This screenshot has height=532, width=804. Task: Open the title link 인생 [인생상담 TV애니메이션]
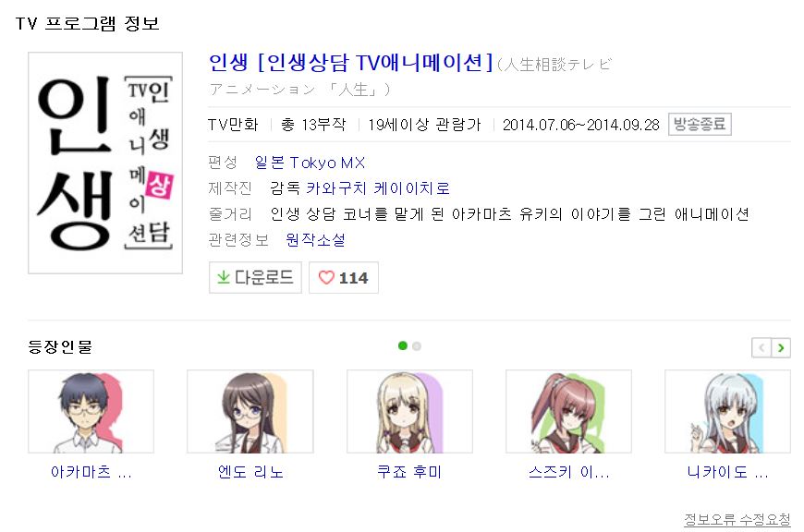(x=351, y=63)
